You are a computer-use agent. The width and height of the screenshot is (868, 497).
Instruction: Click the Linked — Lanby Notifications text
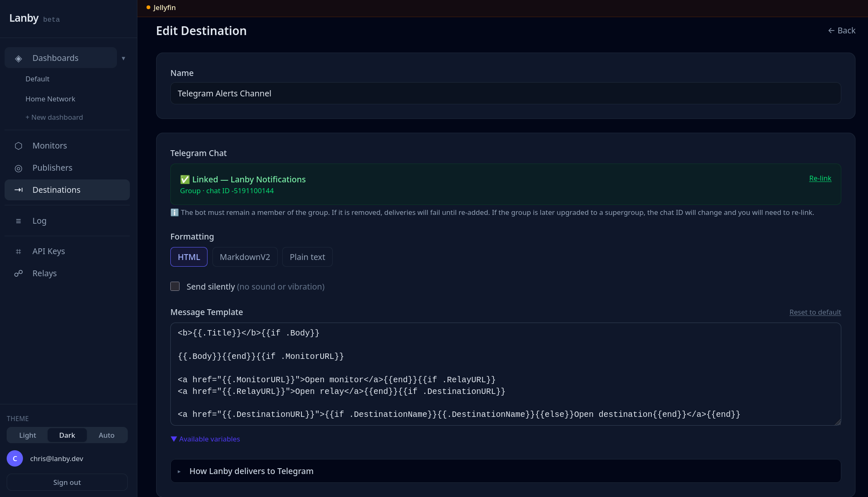tap(249, 179)
